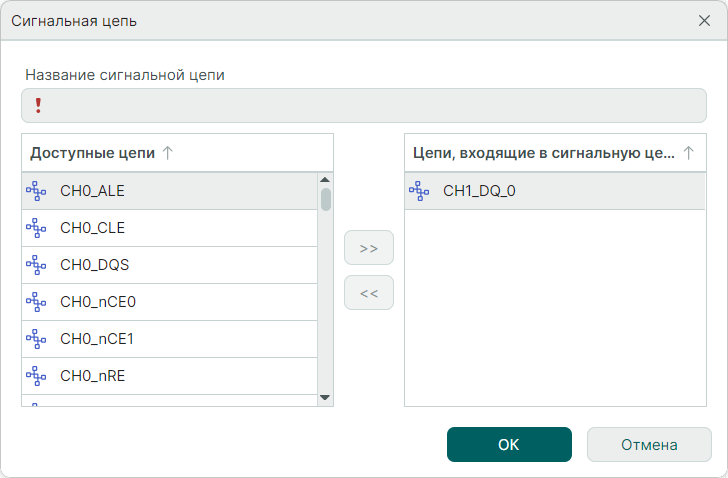
Task: Click the net icon beside CH0_CLE
Action: coord(36,227)
